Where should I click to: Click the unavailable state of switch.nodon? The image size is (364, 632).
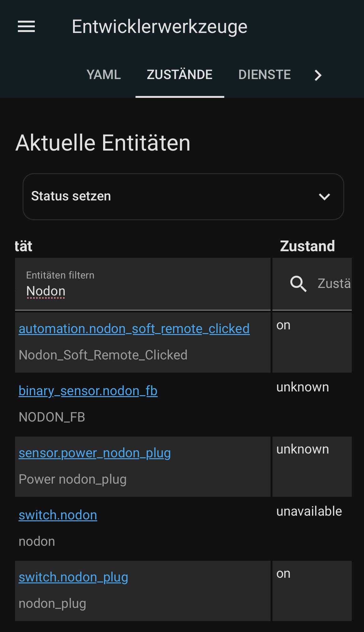click(309, 512)
